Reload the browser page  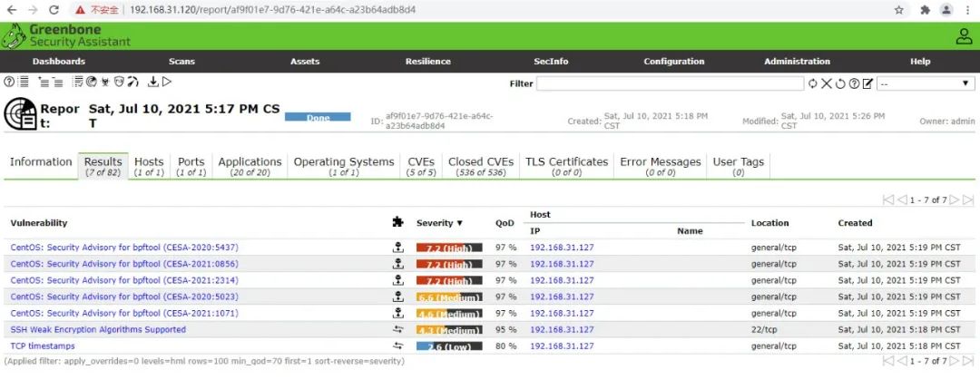(x=54, y=10)
